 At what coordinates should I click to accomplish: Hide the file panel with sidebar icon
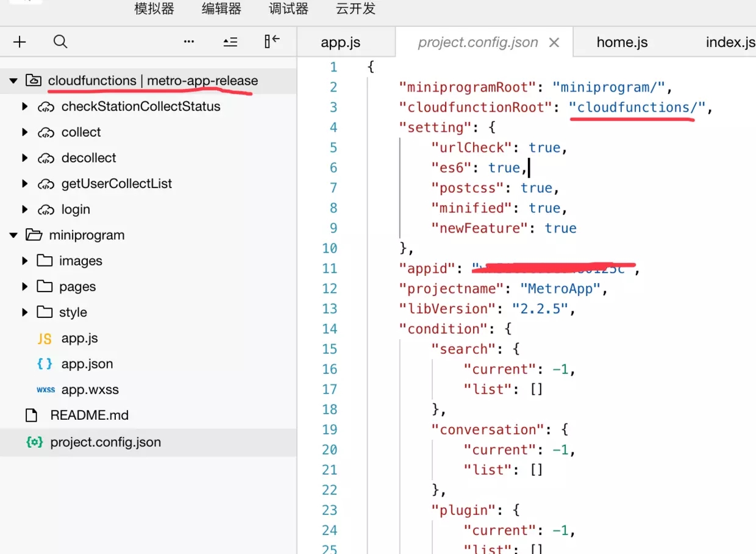[272, 41]
